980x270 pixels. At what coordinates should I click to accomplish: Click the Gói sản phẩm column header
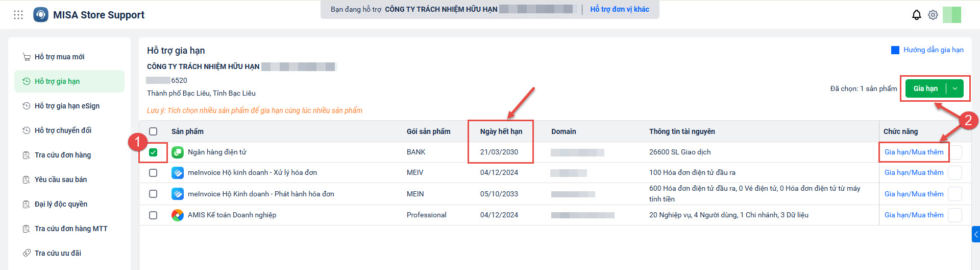click(428, 131)
